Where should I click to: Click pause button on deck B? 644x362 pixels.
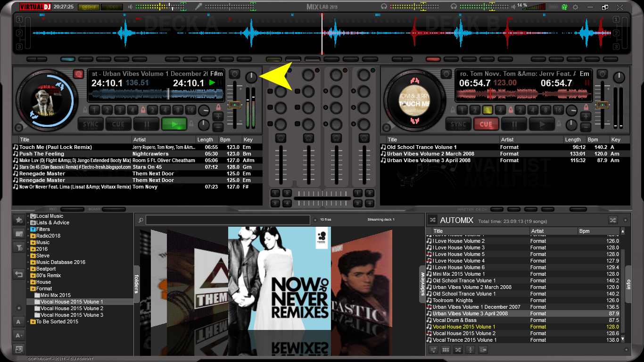click(514, 124)
